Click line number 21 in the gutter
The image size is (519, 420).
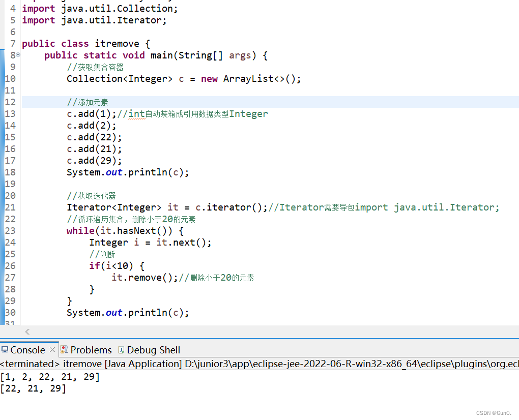coord(10,207)
